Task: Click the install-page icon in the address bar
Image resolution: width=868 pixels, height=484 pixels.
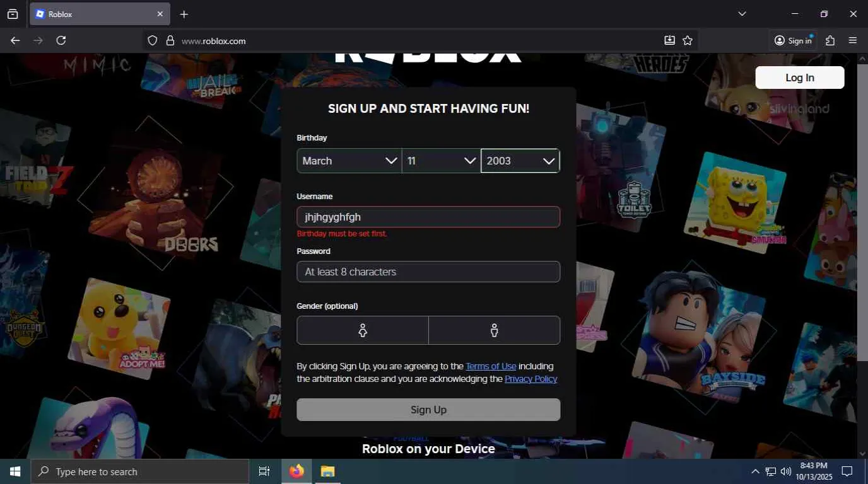Action: click(x=669, y=40)
